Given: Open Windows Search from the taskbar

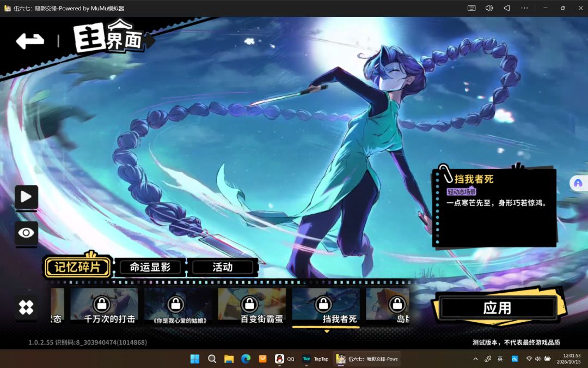Looking at the screenshot, I should click(x=212, y=359).
